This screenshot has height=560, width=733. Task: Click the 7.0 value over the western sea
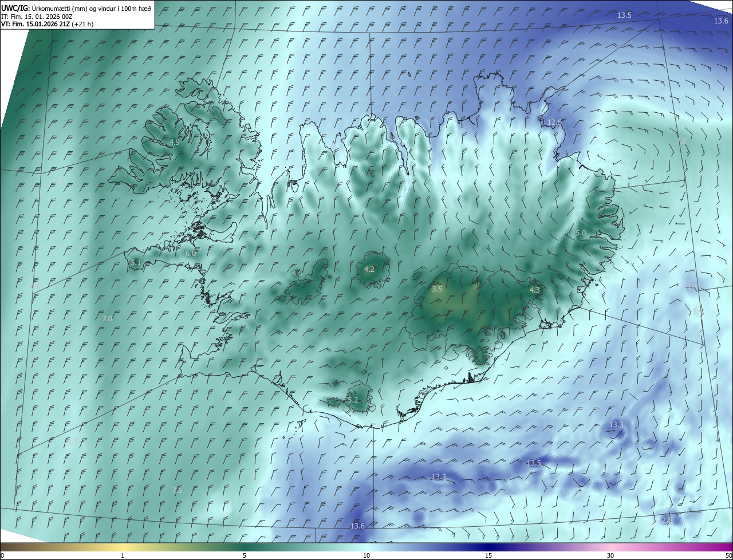coord(107,318)
